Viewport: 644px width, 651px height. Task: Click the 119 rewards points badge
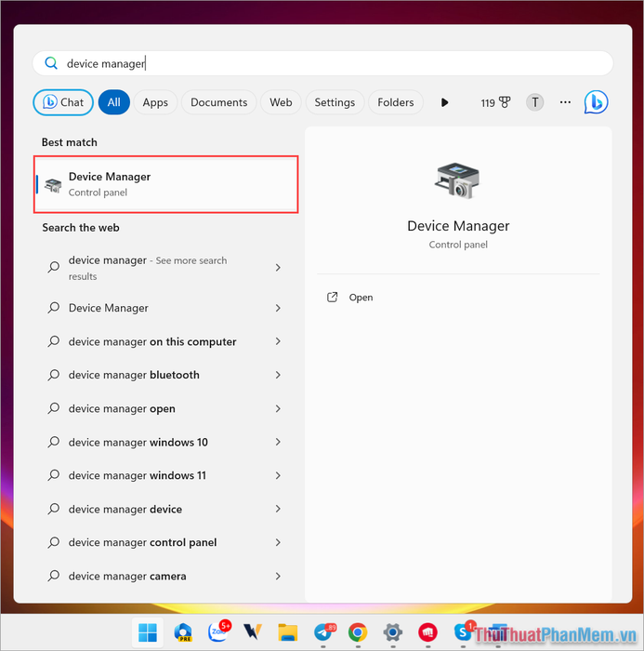click(x=495, y=102)
